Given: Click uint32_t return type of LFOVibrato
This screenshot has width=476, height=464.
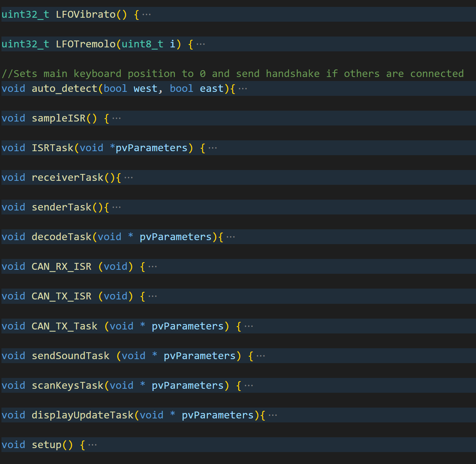Looking at the screenshot, I should pos(25,14).
